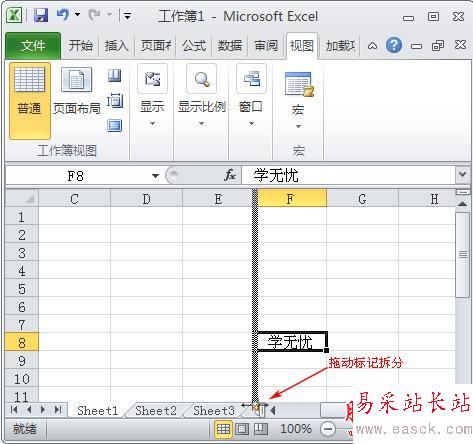473x444 pixels.
Task: Switch to the 数据 Data tab
Action: click(x=229, y=46)
